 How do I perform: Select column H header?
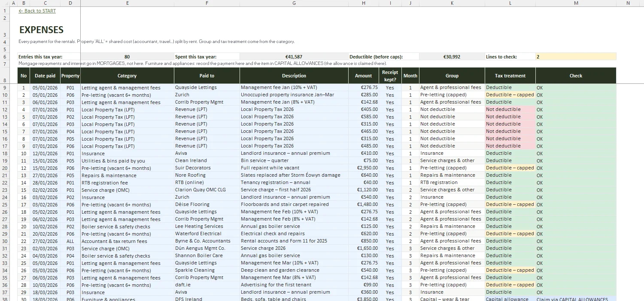[363, 3]
